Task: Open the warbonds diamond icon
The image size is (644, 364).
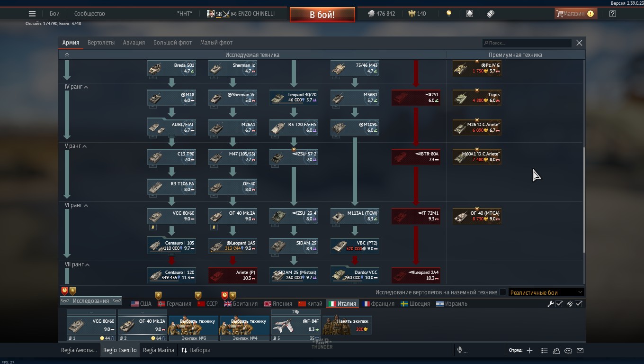Action: [470, 14]
